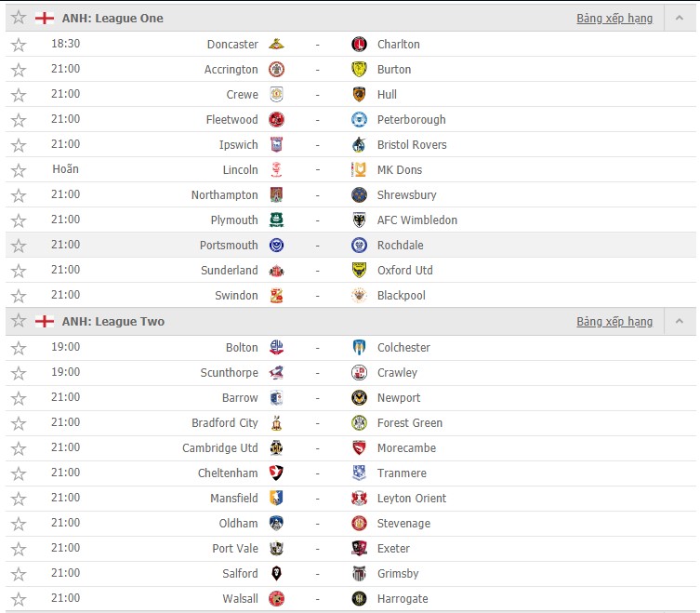700x613 pixels.
Task: Click the Salford lion crest
Action: 276,573
